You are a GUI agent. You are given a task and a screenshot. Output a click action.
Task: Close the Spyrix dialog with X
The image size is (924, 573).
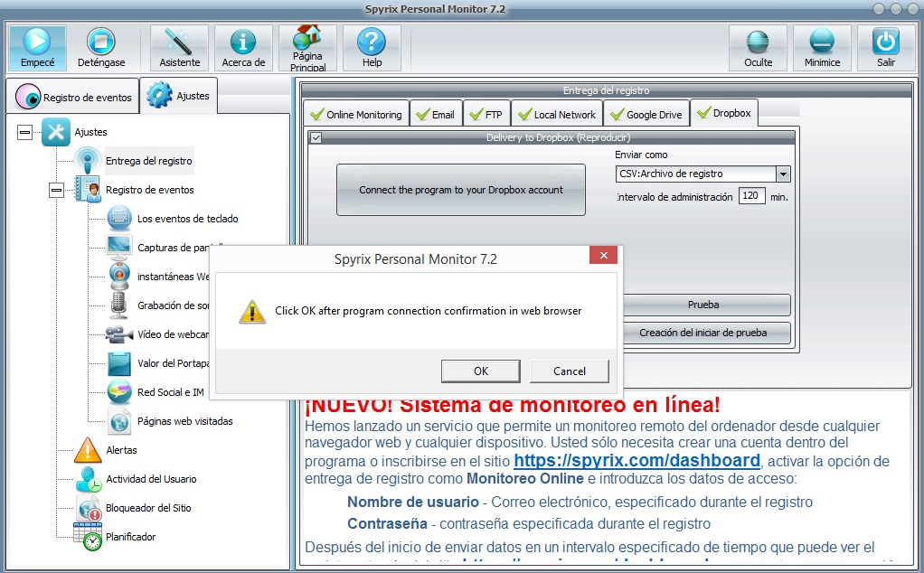coord(603,255)
